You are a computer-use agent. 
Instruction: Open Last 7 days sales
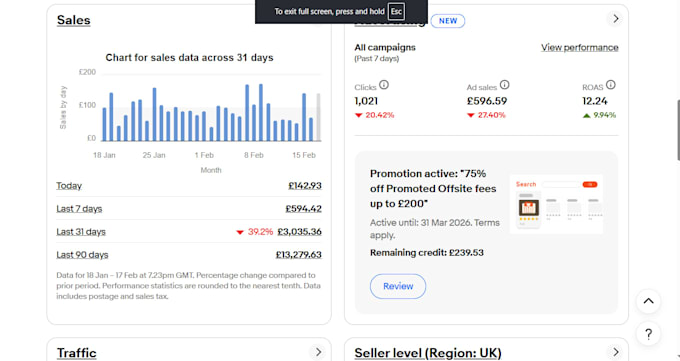79,209
